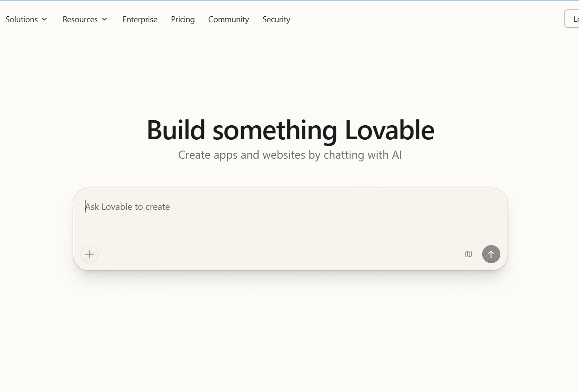Click the attachment button inside the prompt box

point(89,254)
